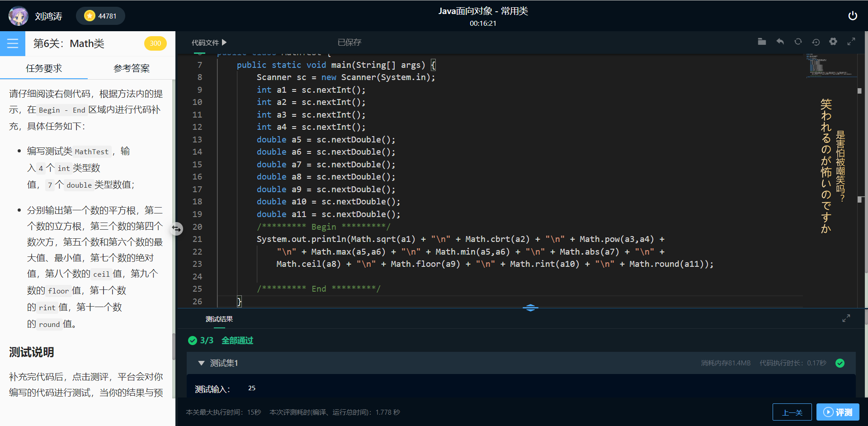Open the editor settings gear icon
This screenshot has width=868, height=426.
pyautogui.click(x=833, y=41)
